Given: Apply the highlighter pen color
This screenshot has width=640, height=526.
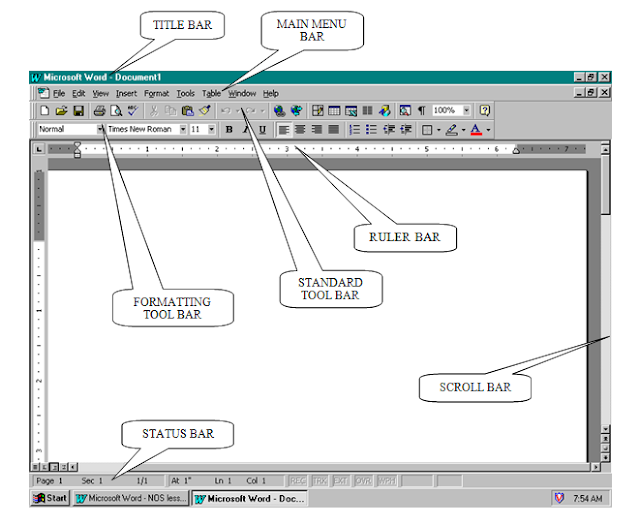Looking at the screenshot, I should [x=451, y=130].
